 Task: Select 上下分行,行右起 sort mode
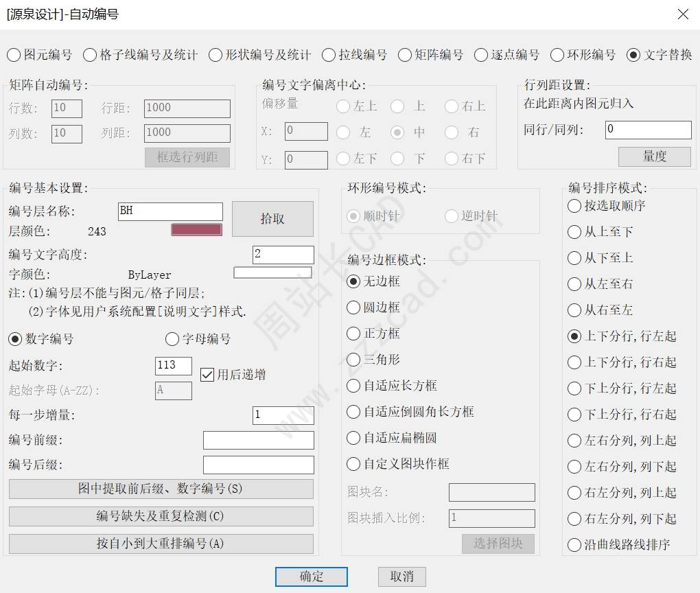[622, 362]
